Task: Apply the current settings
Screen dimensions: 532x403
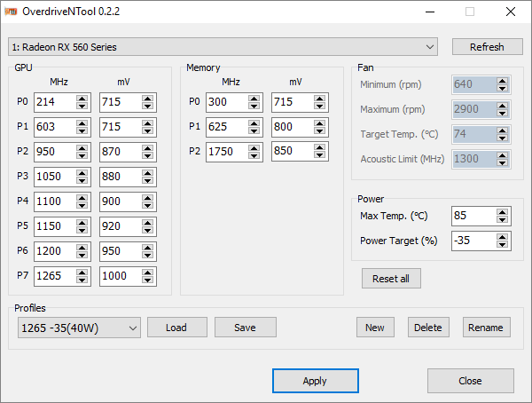Action: 315,381
